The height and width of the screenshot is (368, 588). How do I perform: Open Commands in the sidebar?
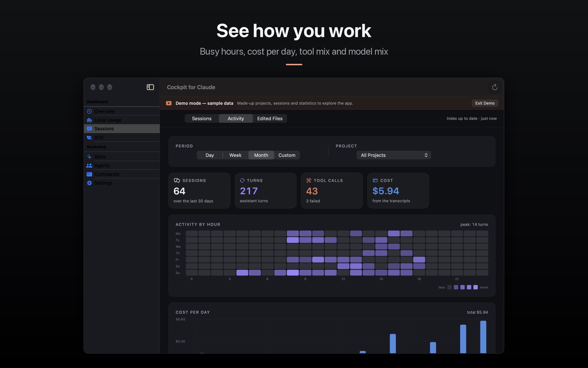pos(122,174)
